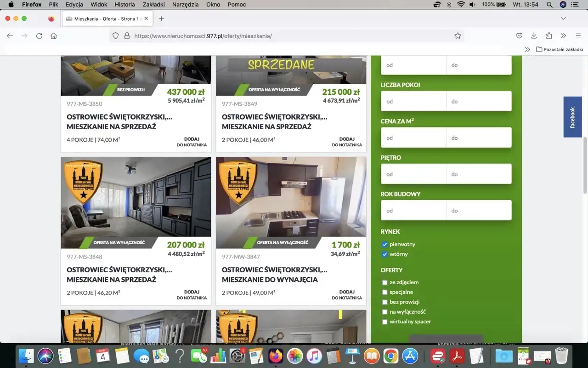The width and height of the screenshot is (588, 368).
Task: Open the Historia menu in menu bar
Action: point(124,5)
